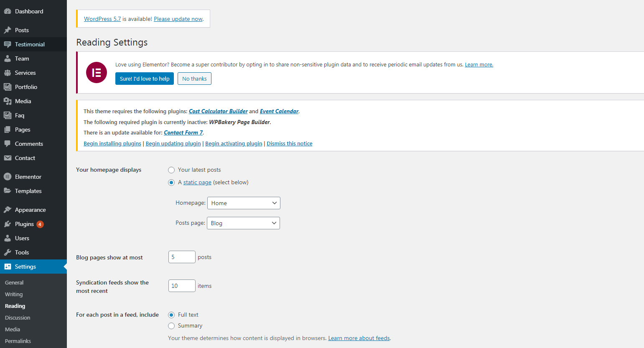This screenshot has height=348, width=644.
Task: Click the Elementor icon in sidebar menu
Action: 8,177
